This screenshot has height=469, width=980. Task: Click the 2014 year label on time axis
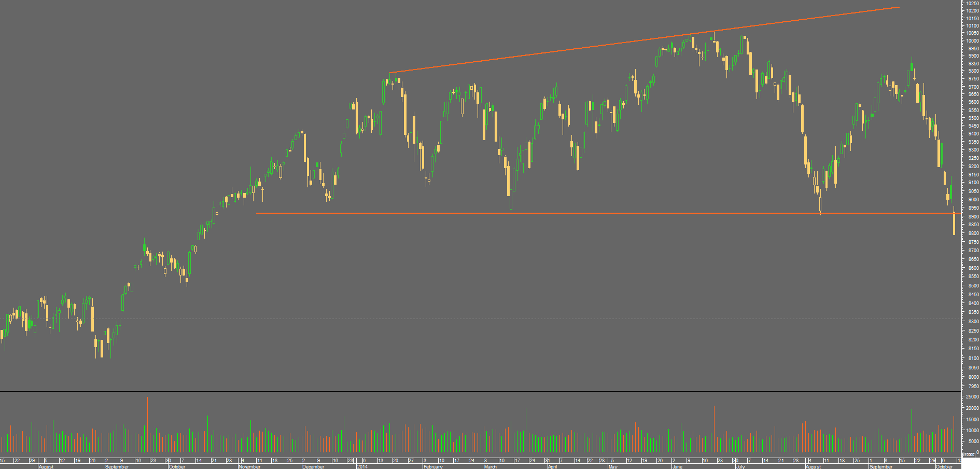(362, 466)
